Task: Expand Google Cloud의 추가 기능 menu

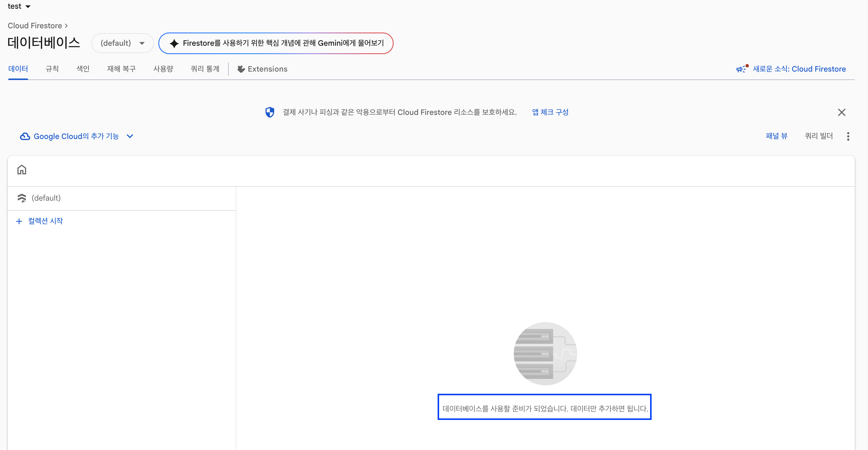Action: click(x=77, y=136)
